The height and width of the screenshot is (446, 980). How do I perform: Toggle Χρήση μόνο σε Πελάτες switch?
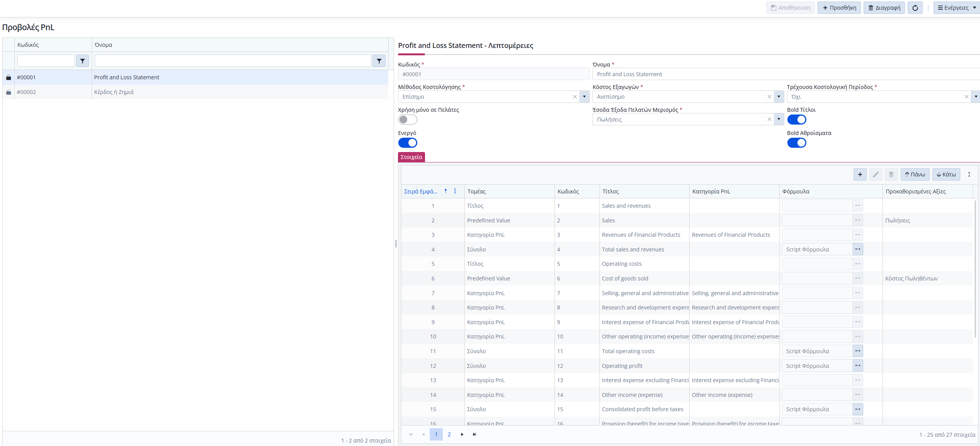[x=408, y=120]
